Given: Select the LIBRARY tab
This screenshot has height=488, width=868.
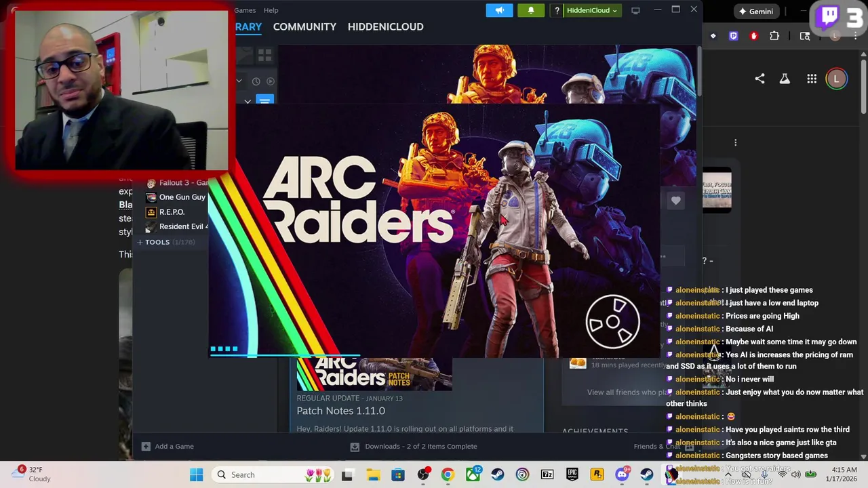Looking at the screenshot, I should click(x=248, y=26).
